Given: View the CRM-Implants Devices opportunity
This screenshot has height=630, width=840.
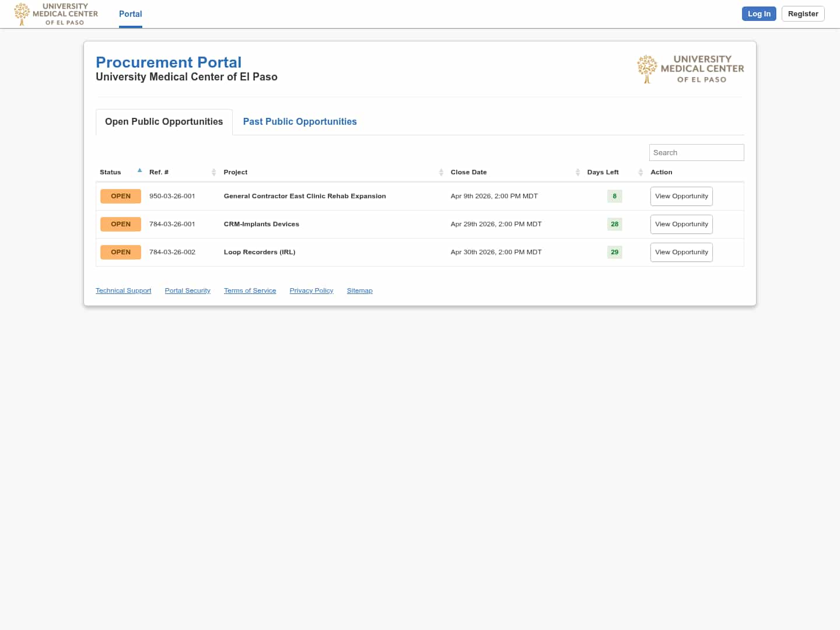Looking at the screenshot, I should 681,224.
